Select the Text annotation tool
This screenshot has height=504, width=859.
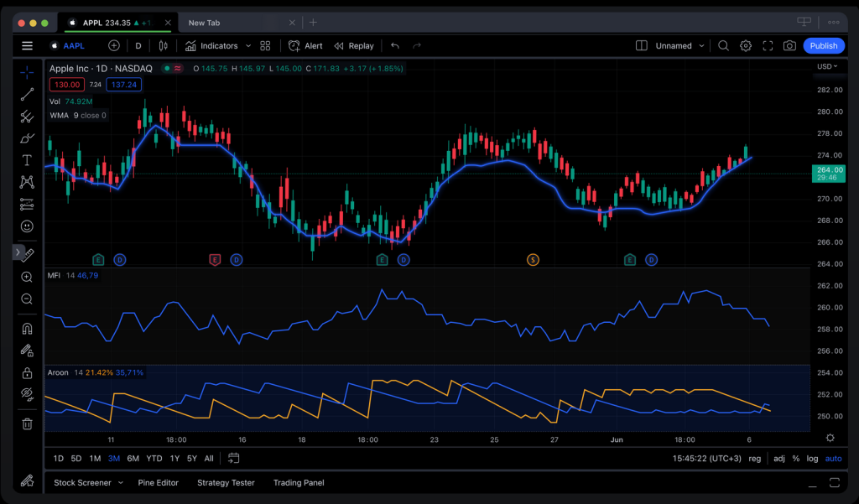coord(27,160)
